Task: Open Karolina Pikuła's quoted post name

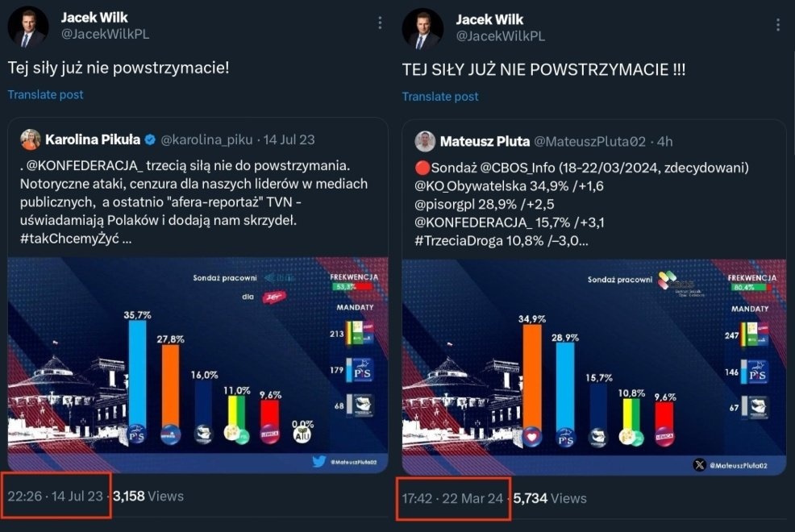Action: point(93,139)
